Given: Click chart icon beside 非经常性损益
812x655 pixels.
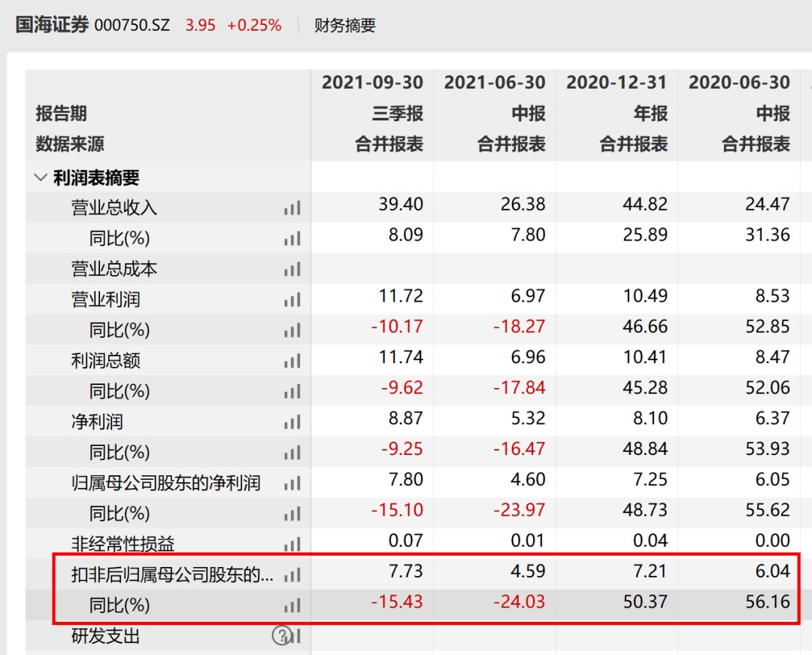Looking at the screenshot, I should [x=292, y=544].
